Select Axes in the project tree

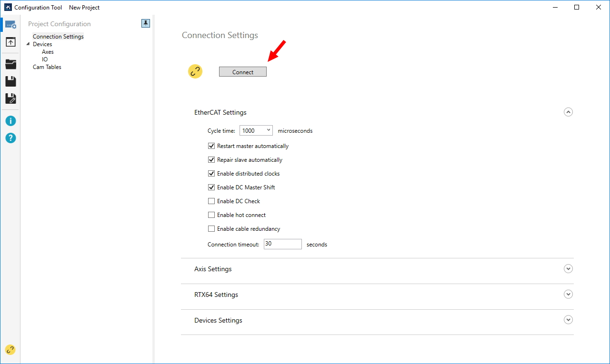[x=48, y=52]
